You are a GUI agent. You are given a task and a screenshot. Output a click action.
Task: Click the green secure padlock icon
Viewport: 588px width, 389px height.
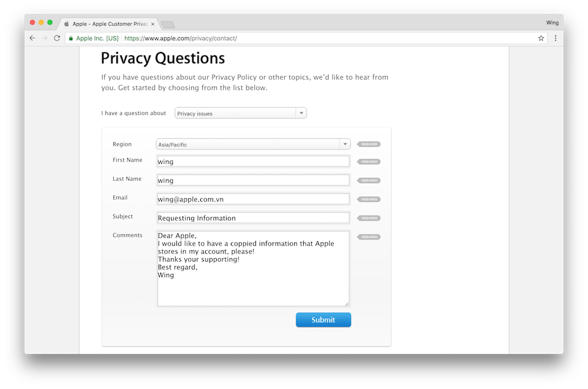point(71,38)
